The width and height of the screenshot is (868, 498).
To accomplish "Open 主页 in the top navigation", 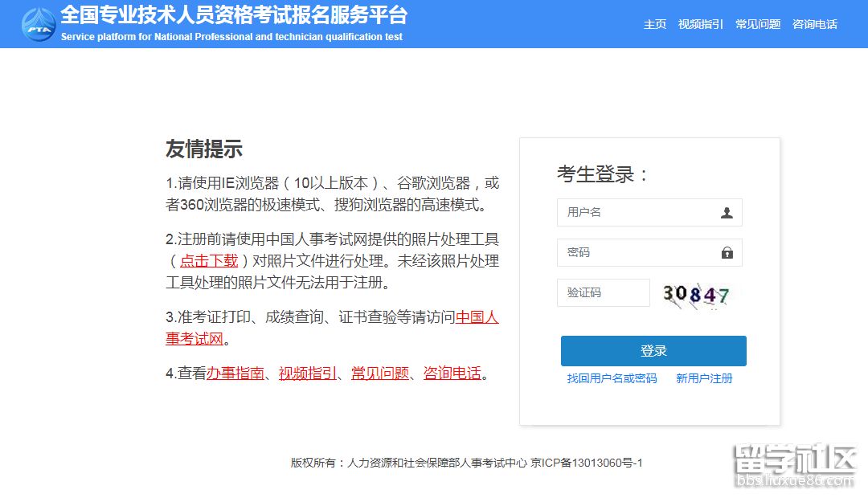I will tap(655, 24).
